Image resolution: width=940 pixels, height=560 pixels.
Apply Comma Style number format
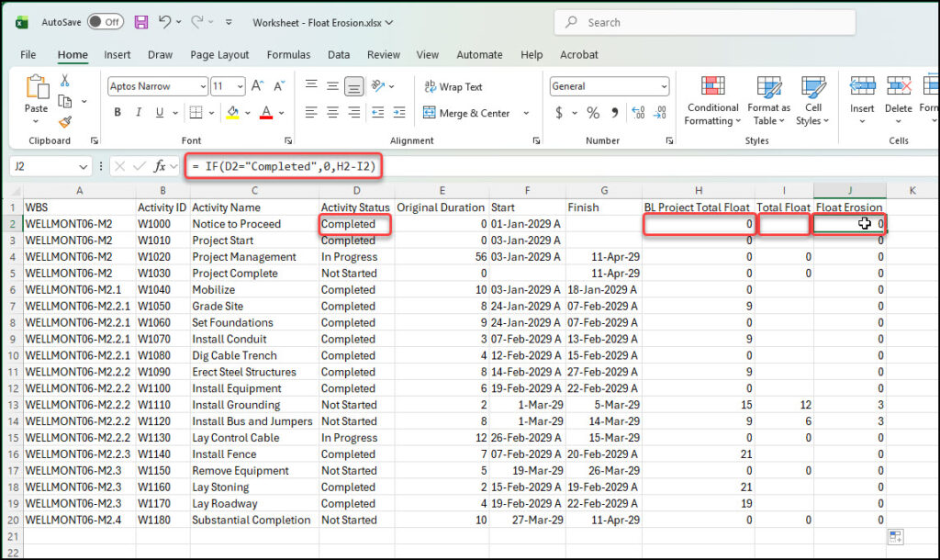[x=614, y=112]
